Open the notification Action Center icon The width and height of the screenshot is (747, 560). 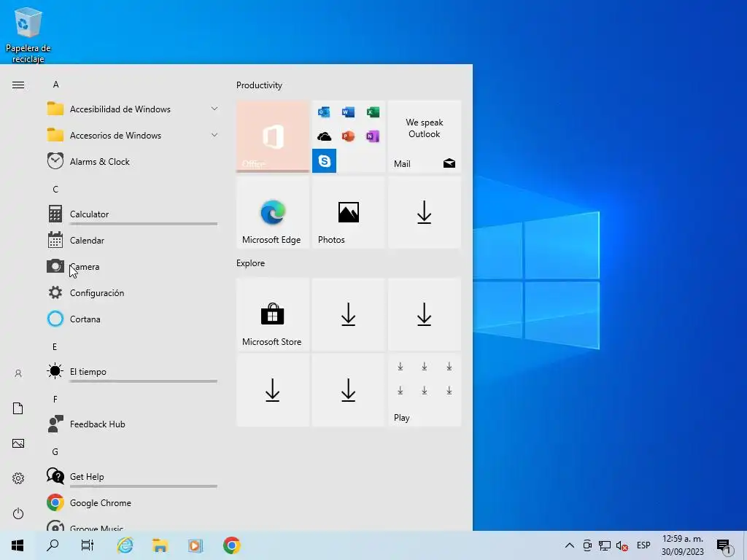click(724, 546)
